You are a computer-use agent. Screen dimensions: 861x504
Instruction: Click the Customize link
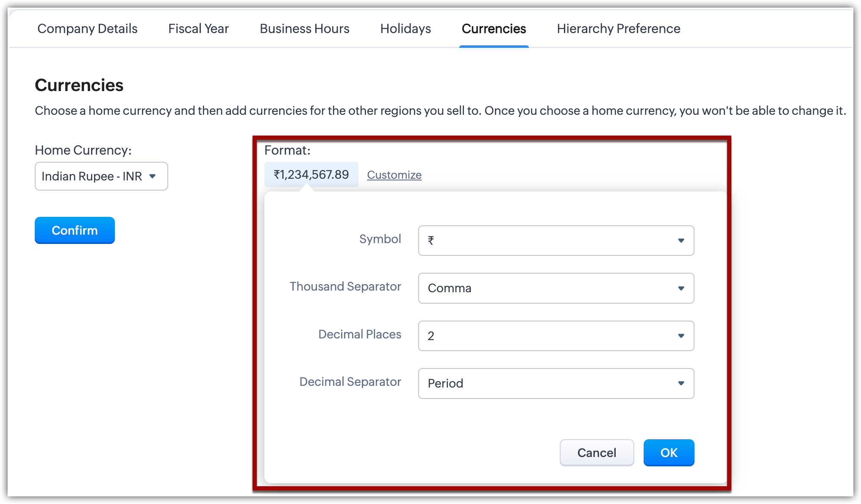[x=394, y=175]
